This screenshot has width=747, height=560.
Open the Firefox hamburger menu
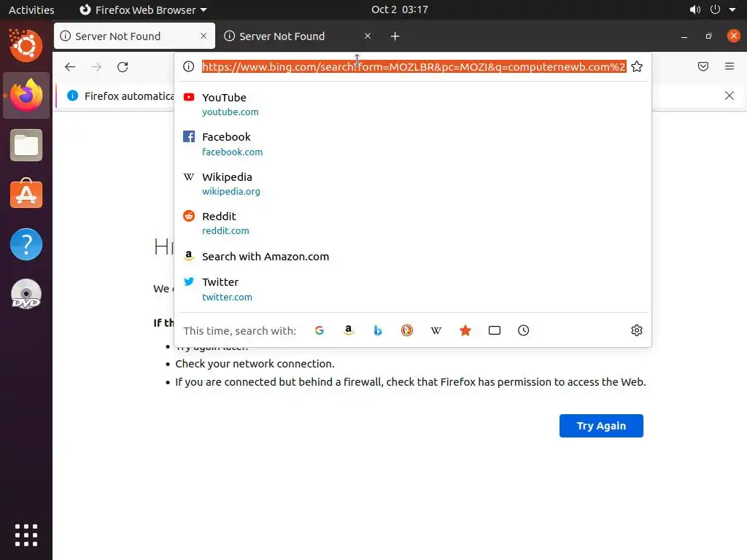tap(729, 66)
